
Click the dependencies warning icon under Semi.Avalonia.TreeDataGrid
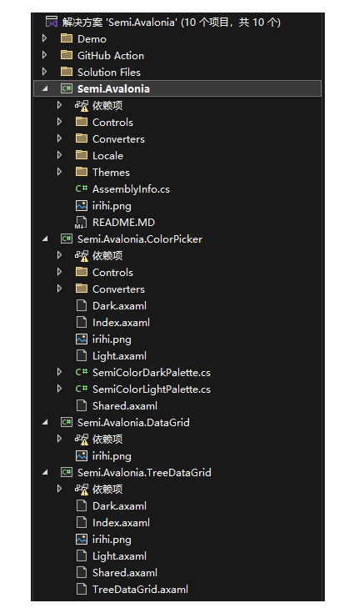[x=82, y=489]
